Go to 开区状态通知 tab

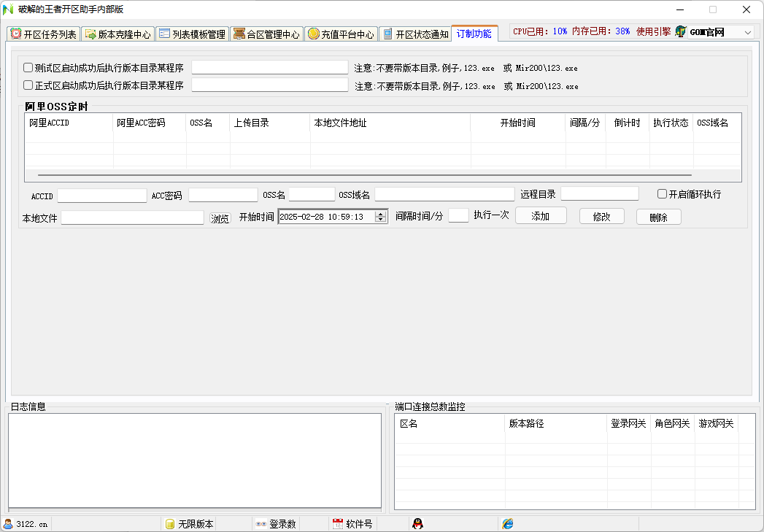(x=415, y=34)
